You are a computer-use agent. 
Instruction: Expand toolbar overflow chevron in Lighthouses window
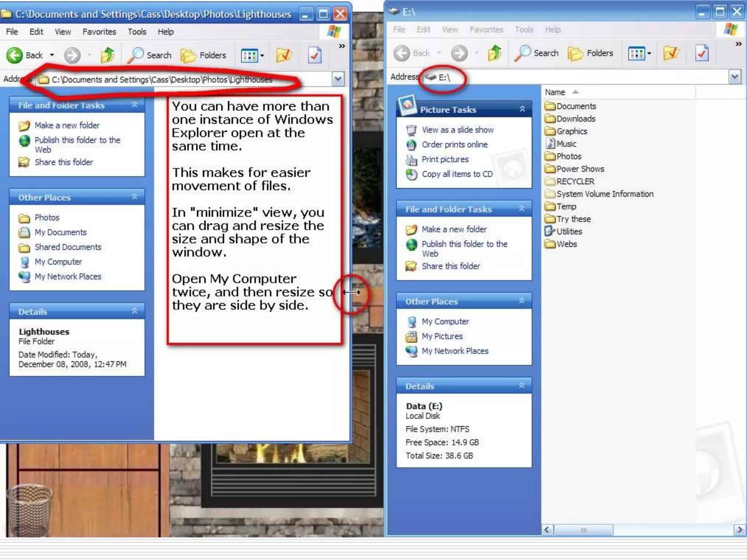(x=342, y=46)
